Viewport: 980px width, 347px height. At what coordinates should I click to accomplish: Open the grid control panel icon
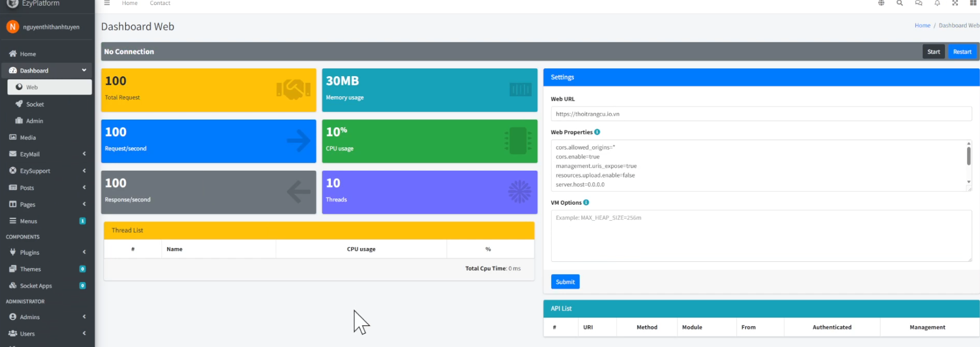[973, 3]
